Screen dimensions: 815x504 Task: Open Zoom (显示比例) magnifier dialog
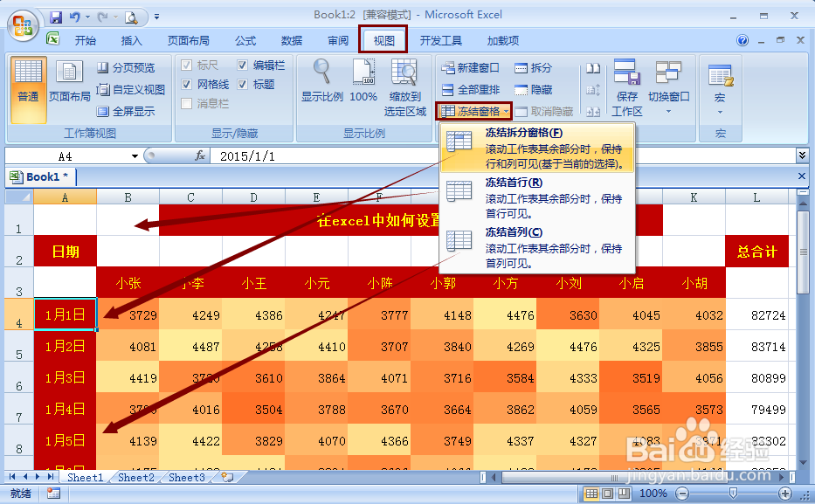pyautogui.click(x=322, y=80)
